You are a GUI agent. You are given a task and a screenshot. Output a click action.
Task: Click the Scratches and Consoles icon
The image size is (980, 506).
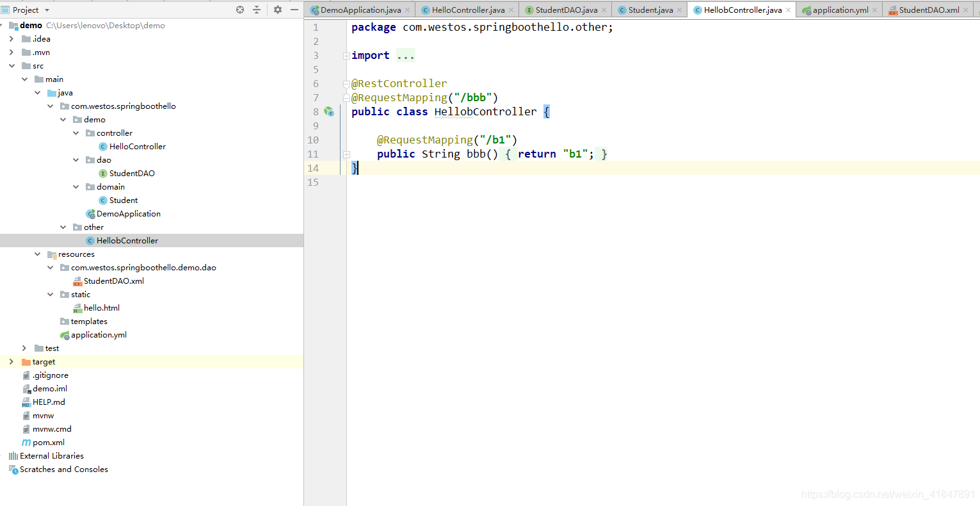13,469
